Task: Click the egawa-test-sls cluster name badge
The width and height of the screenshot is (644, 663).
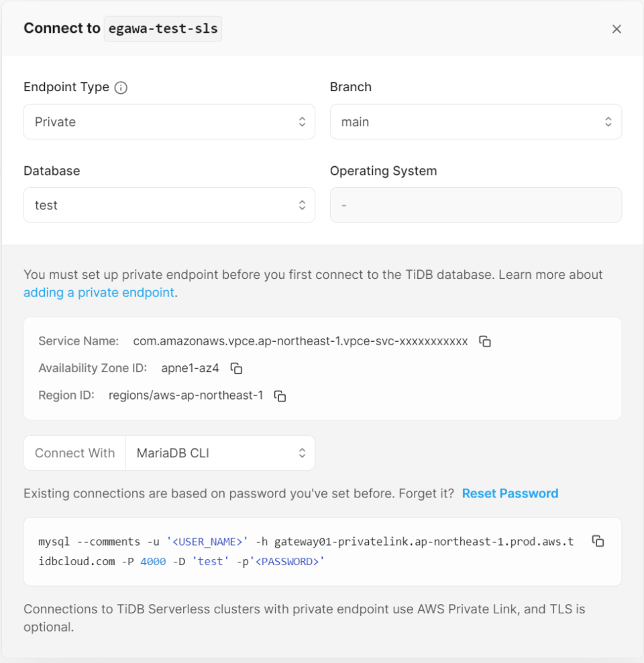Action: [x=162, y=28]
